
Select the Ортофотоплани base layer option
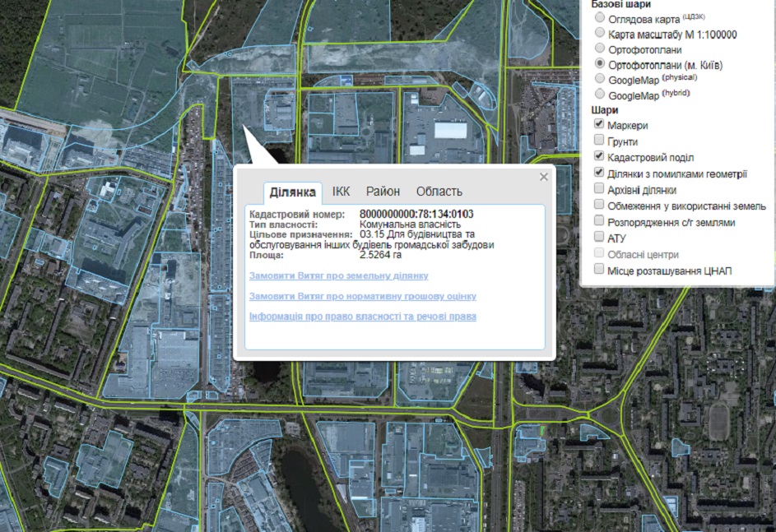[600, 49]
